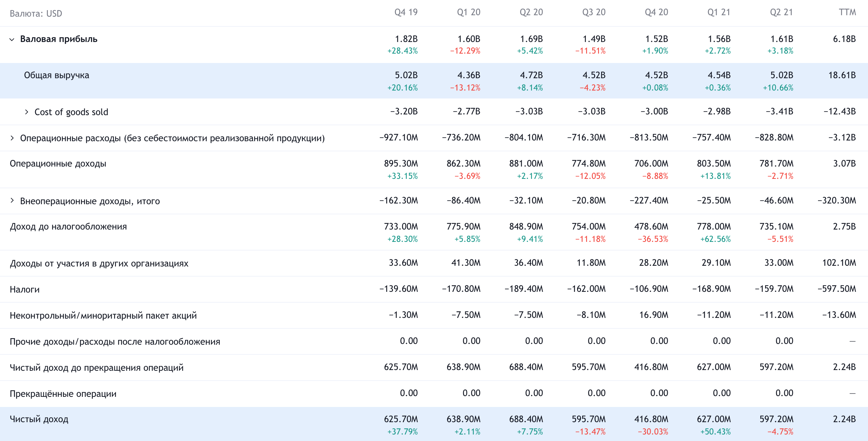
Task: Click gross profit change −12.29%
Action: click(465, 51)
